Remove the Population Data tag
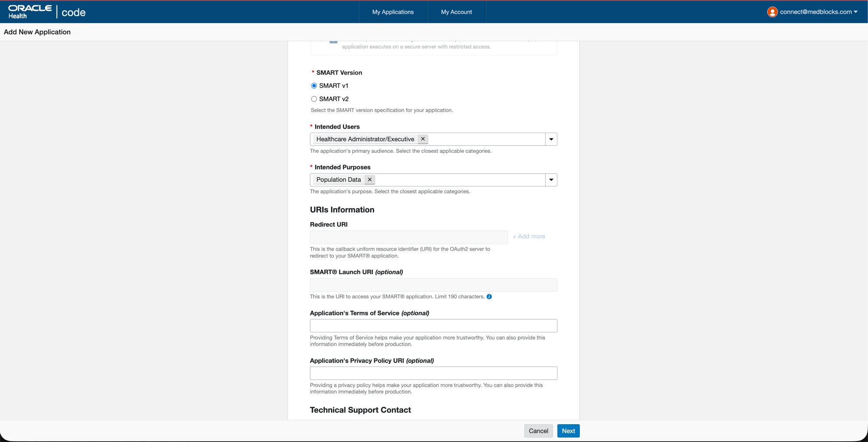This screenshot has height=442, width=868. click(370, 180)
